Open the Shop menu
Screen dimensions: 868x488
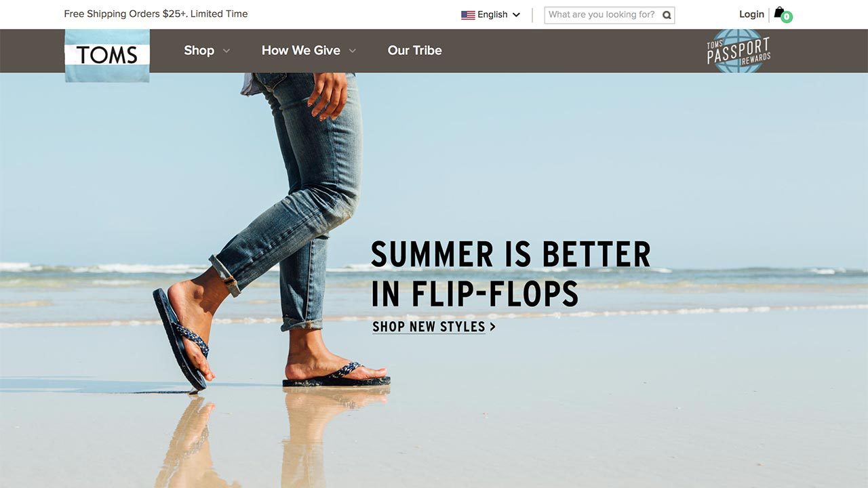click(x=199, y=50)
